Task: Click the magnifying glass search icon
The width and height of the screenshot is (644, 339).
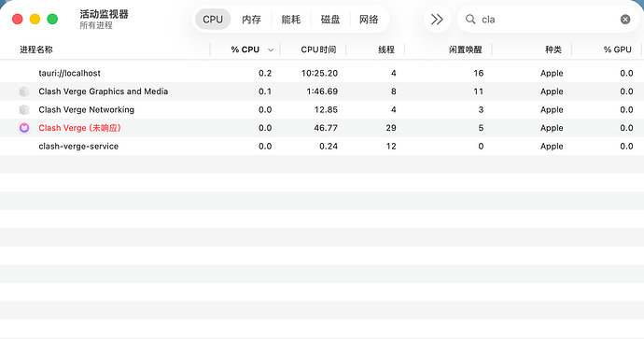Action: 470,20
